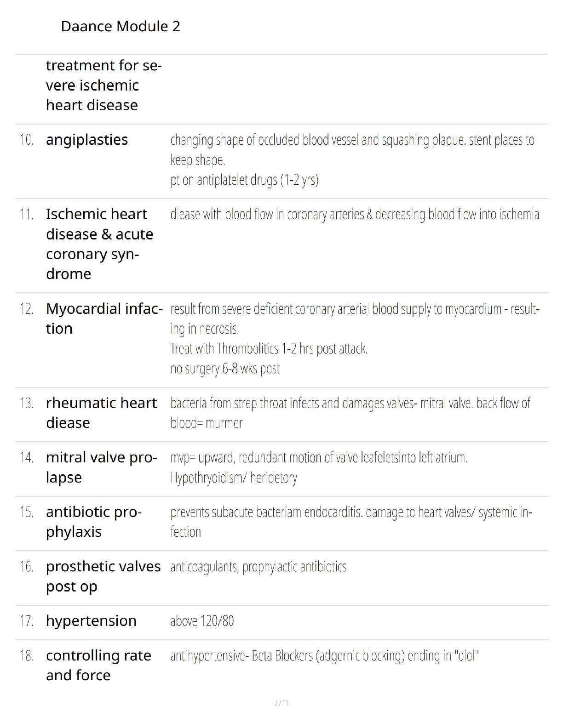Click the Beta Blockers definition text
The height and width of the screenshot is (728, 563).
[x=324, y=656]
